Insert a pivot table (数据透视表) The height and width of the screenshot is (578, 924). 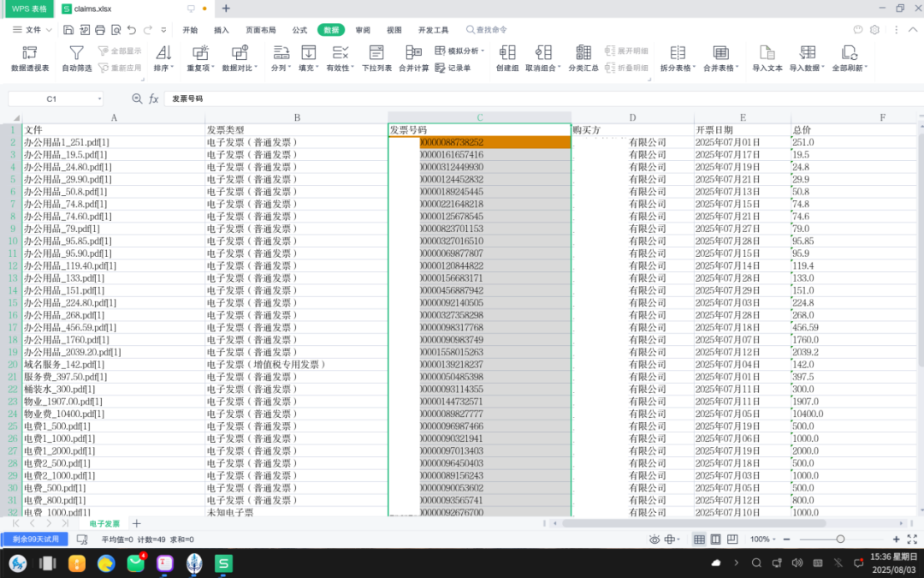click(x=30, y=58)
